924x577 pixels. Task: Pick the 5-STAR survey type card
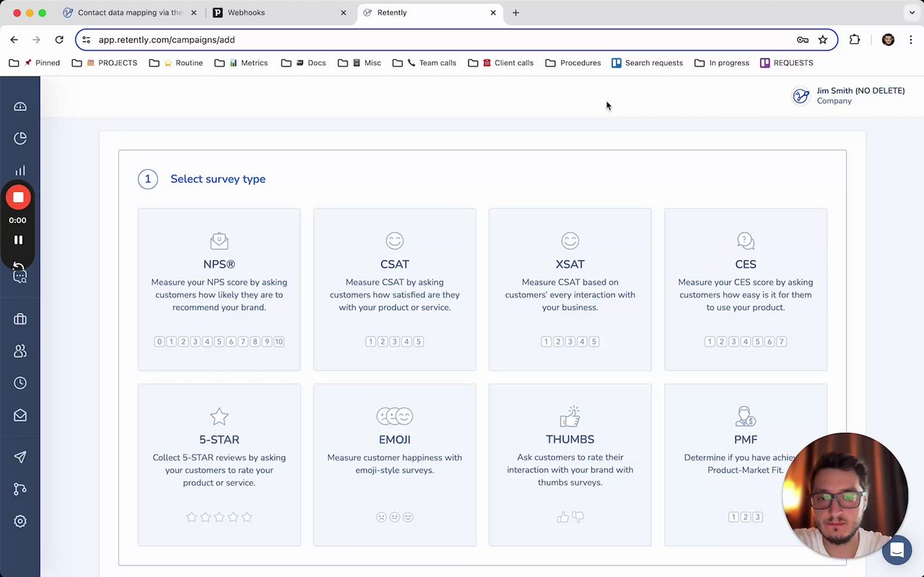[219, 464]
